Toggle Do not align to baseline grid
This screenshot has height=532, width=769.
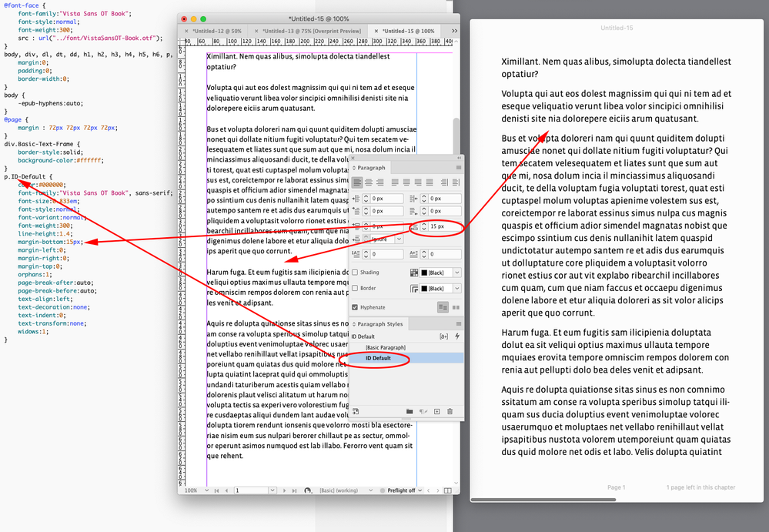(x=443, y=307)
